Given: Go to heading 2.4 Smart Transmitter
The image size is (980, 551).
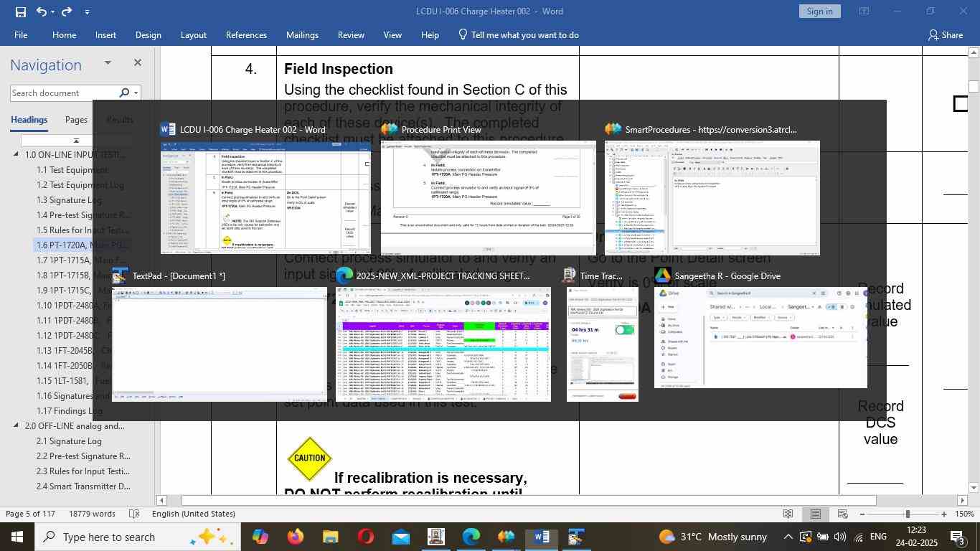Looking at the screenshot, I should pos(83,486).
